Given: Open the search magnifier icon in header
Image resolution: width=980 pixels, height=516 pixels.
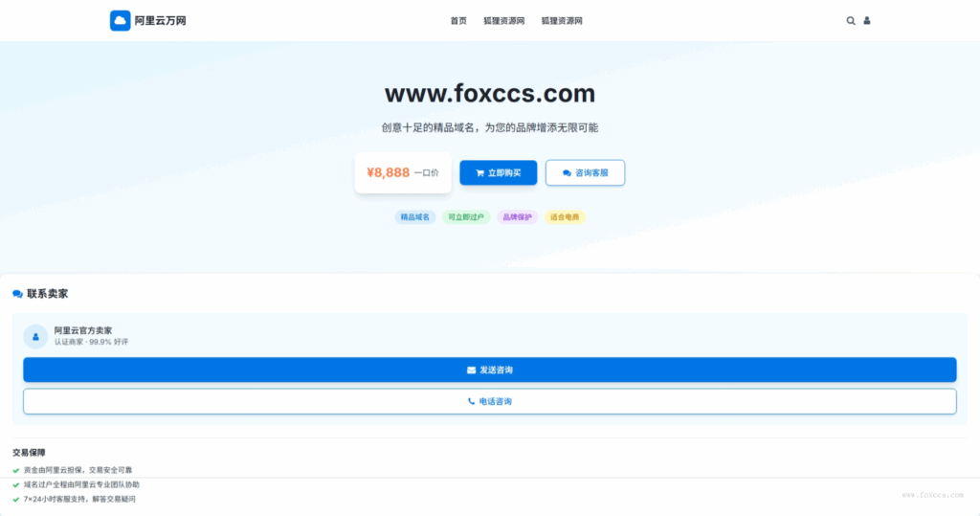Looking at the screenshot, I should point(851,21).
